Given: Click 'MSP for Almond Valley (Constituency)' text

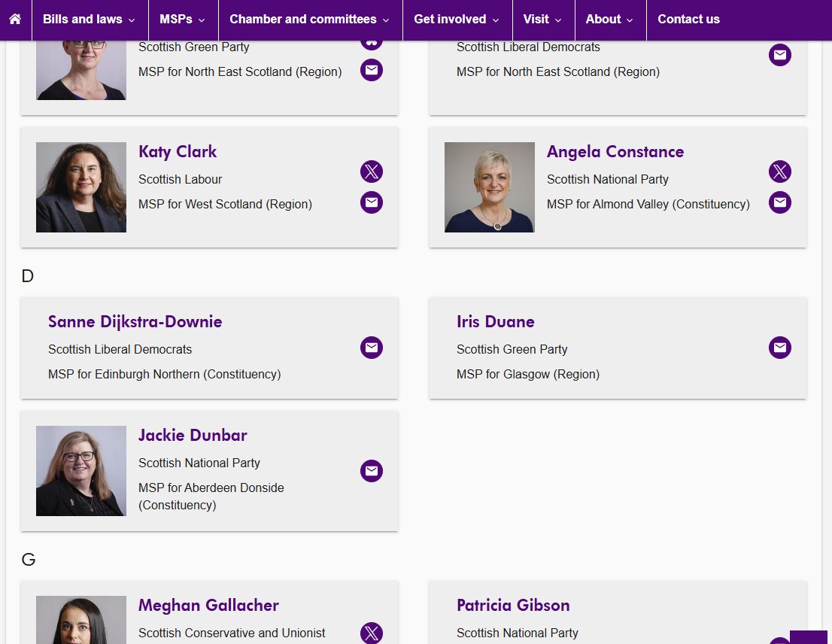Looking at the screenshot, I should tap(648, 204).
